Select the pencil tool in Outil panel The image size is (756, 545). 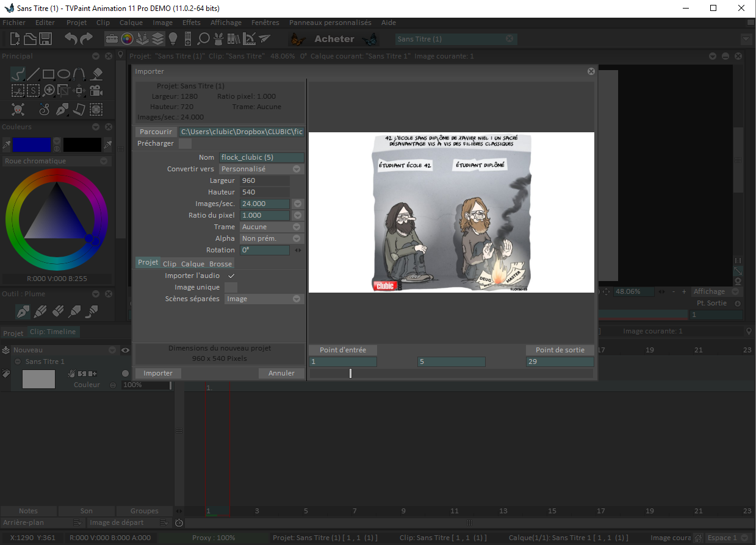[40, 312]
